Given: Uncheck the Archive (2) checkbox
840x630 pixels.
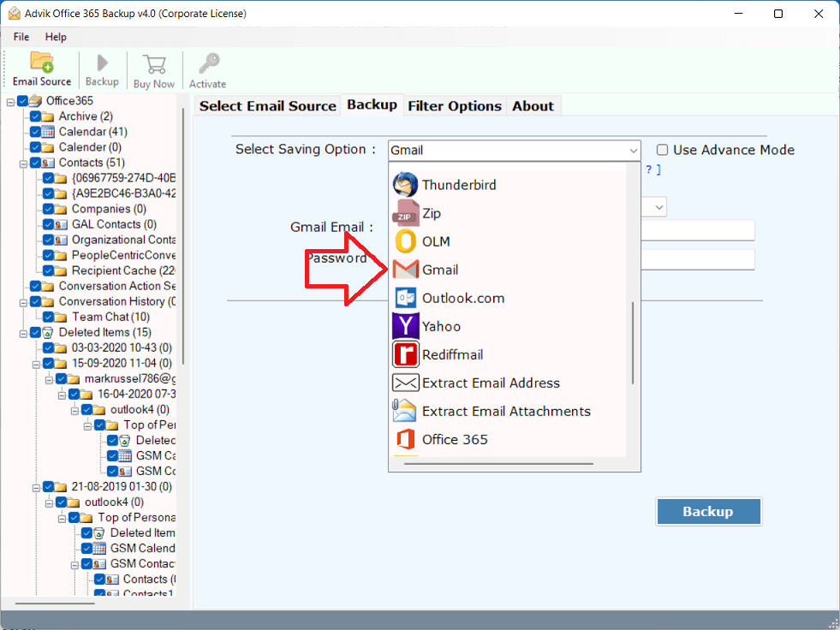Looking at the screenshot, I should 35,116.
